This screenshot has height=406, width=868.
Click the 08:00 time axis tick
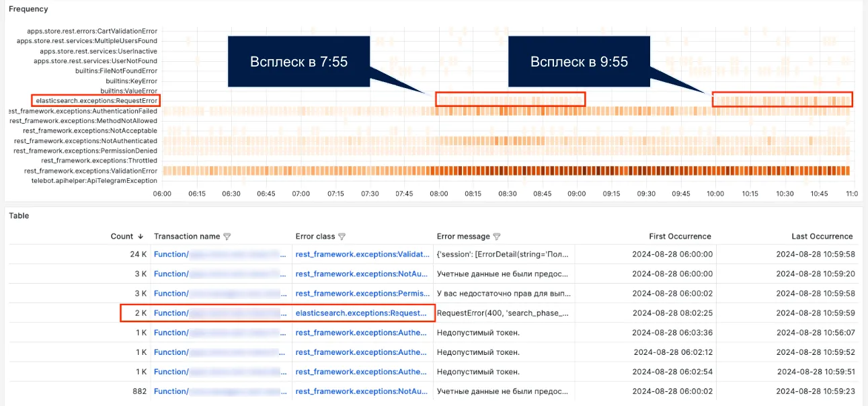click(x=439, y=194)
